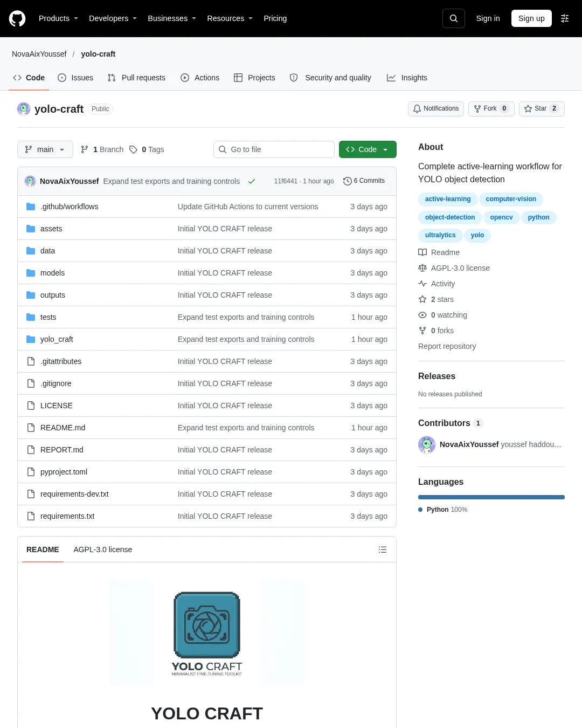
Task: Click the active-learning topic tag
Action: pyautogui.click(x=448, y=199)
